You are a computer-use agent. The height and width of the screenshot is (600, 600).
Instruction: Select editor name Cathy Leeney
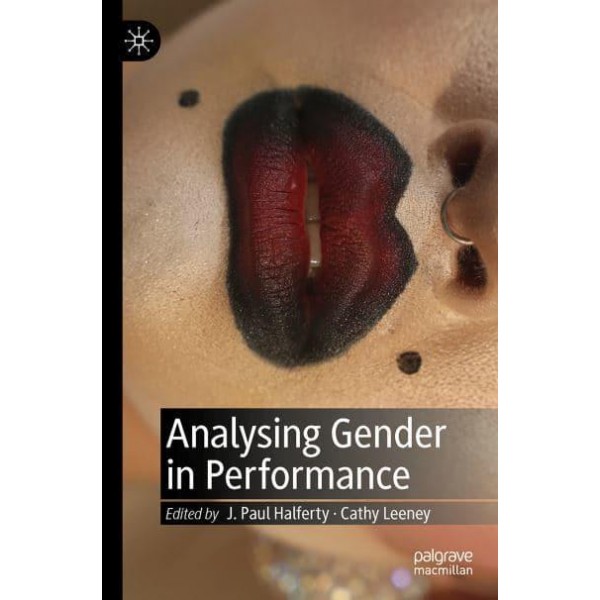tap(386, 514)
